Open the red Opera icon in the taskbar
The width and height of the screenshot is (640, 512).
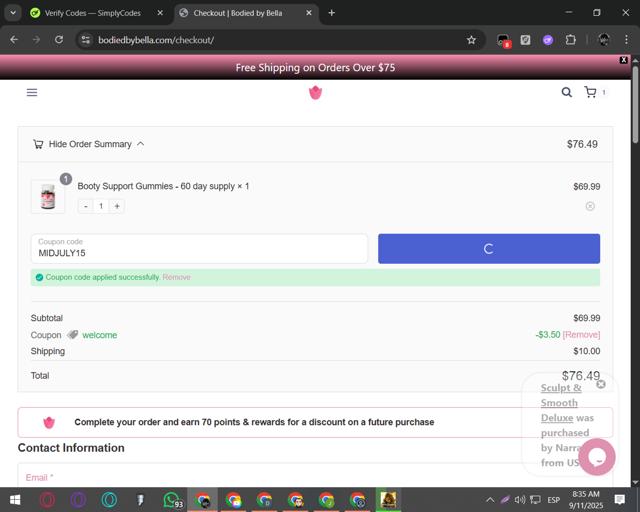point(47,500)
